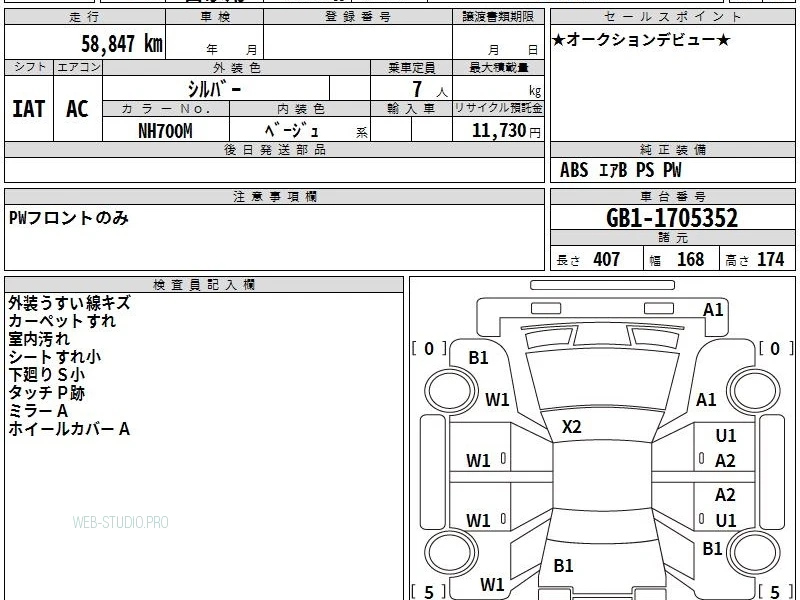
Task: Select chassis number GB1-1705352
Action: tap(672, 218)
